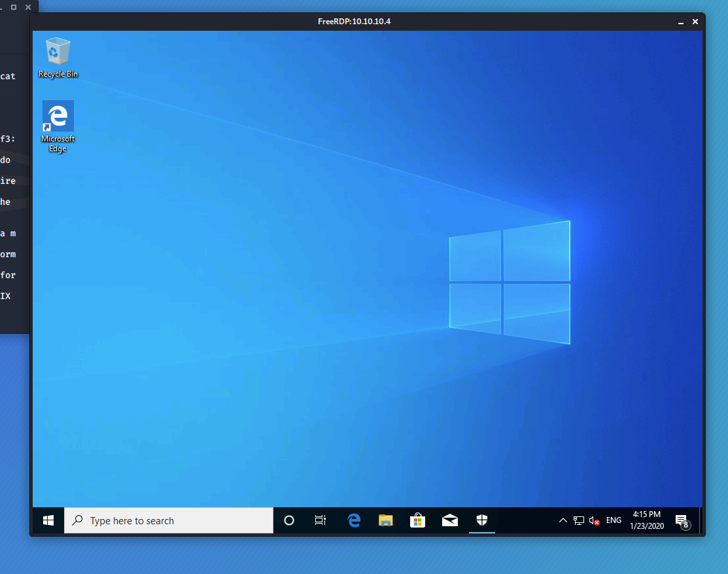Open Task View on the taskbar
Viewport: 728px width, 574px height.
click(x=321, y=520)
